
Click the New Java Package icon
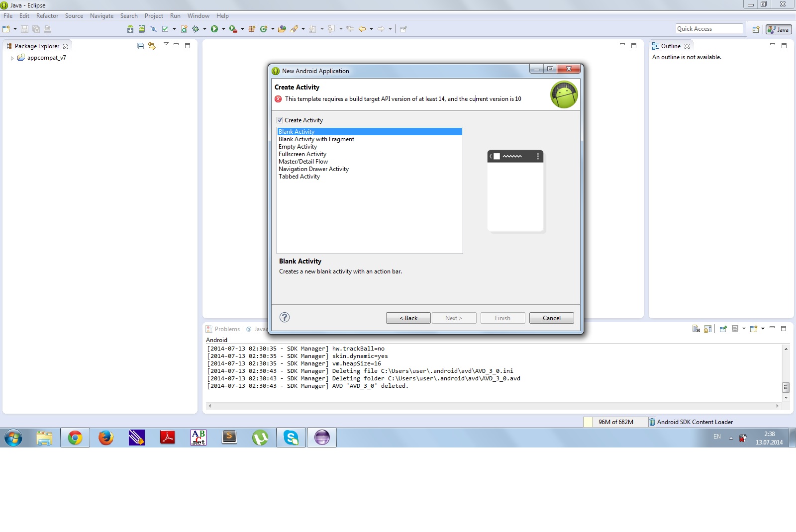252,29
